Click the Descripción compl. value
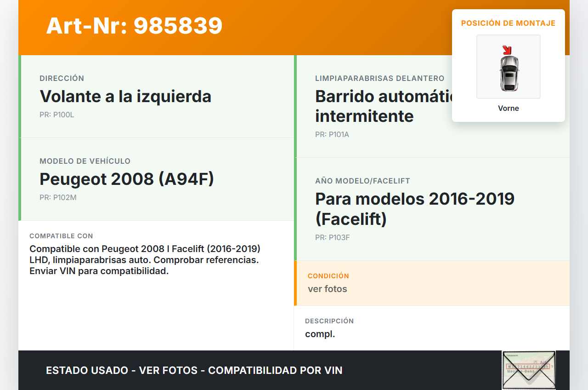588x390 pixels. tap(320, 334)
